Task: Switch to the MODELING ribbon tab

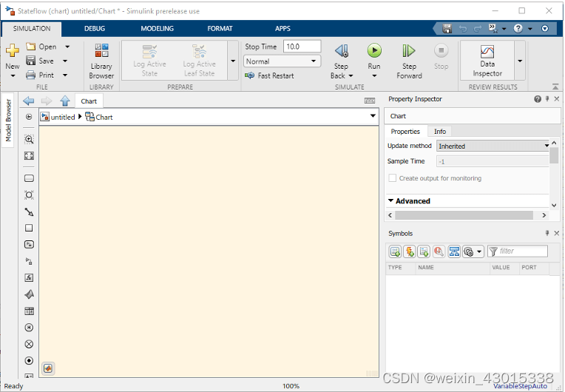Action: pyautogui.click(x=157, y=28)
